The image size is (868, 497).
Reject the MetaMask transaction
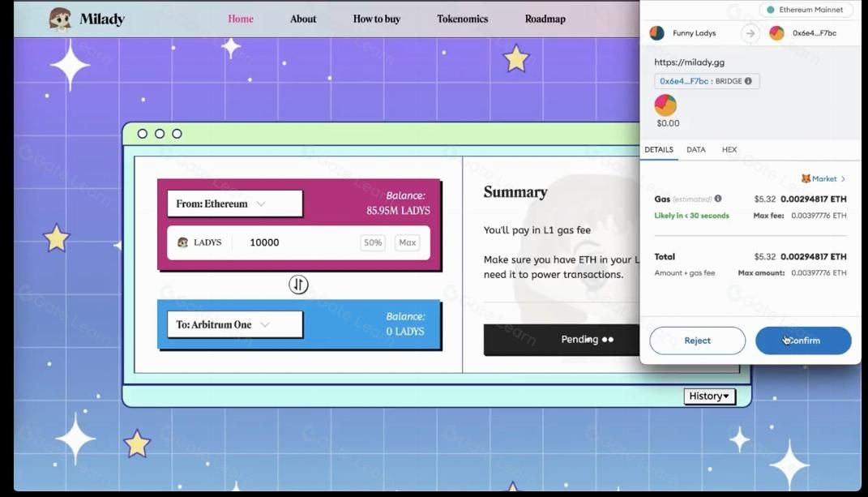tap(698, 341)
